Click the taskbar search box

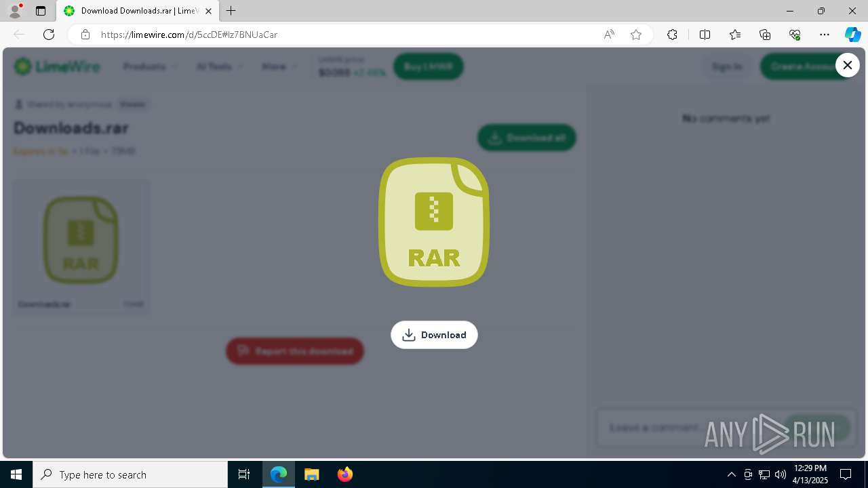pyautogui.click(x=130, y=474)
